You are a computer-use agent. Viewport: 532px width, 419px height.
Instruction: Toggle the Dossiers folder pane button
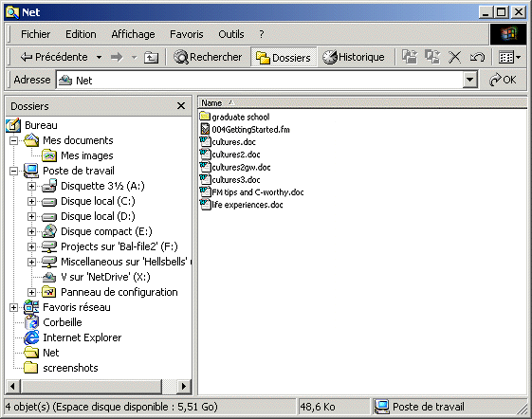(284, 57)
